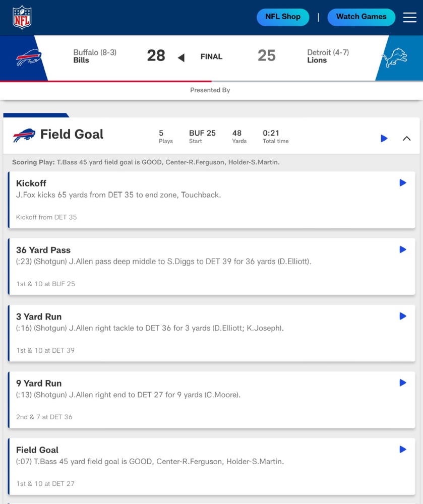Click the Bills logo beside Field Goal heading
The image size is (423, 504).
pos(24,135)
